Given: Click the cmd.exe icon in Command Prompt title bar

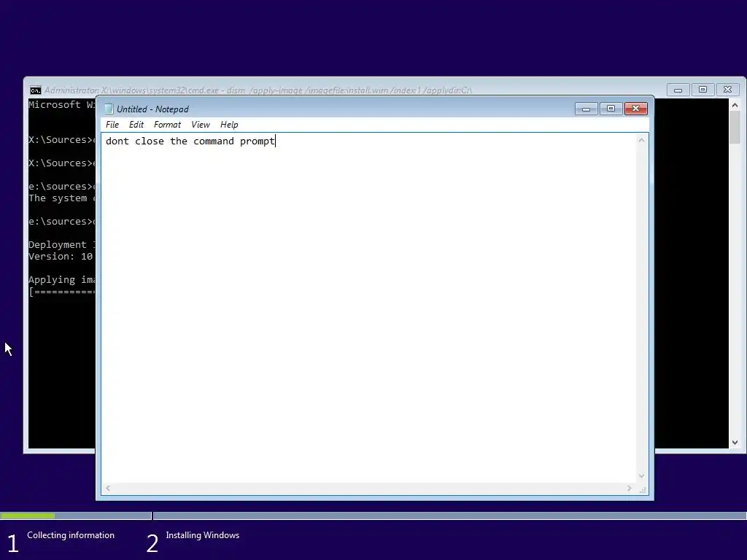Looking at the screenshot, I should pyautogui.click(x=35, y=90).
